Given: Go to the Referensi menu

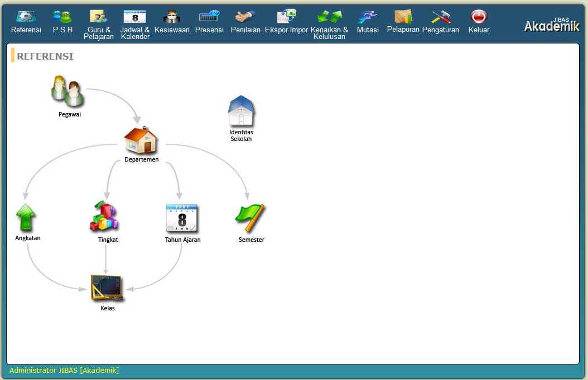Looking at the screenshot, I should 26,21.
